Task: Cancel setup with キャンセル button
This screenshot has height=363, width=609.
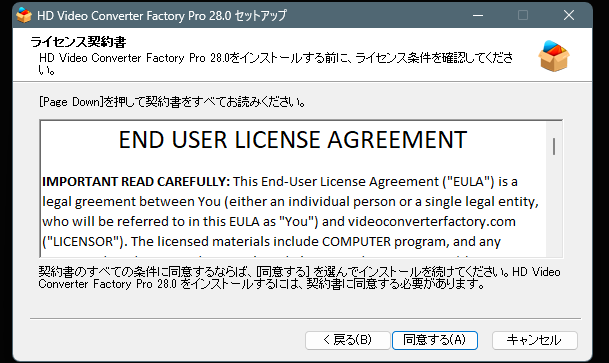Action: 535,340
